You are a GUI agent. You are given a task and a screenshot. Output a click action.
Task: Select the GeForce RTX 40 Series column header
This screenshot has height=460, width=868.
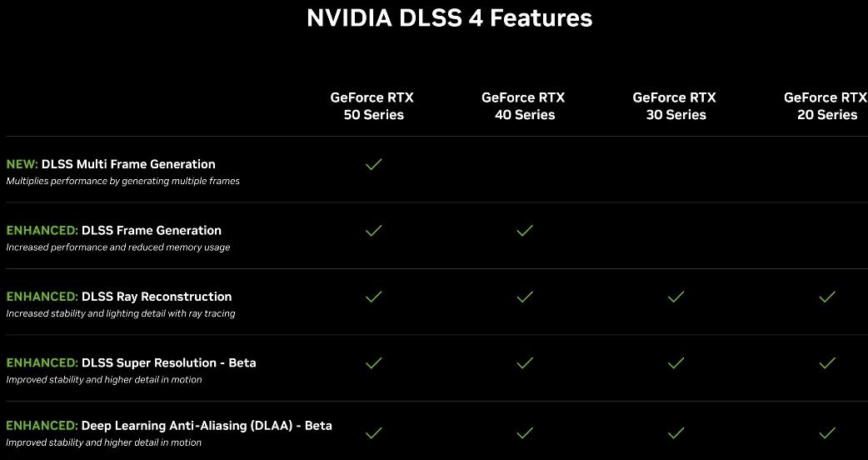pyautogui.click(x=524, y=106)
